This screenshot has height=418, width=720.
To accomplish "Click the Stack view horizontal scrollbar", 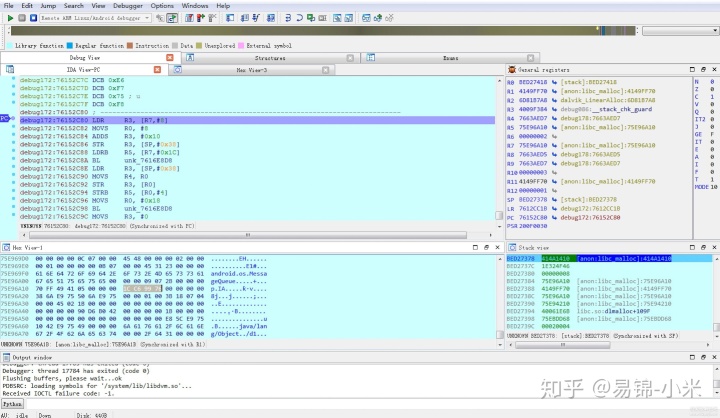I will click(562, 345).
